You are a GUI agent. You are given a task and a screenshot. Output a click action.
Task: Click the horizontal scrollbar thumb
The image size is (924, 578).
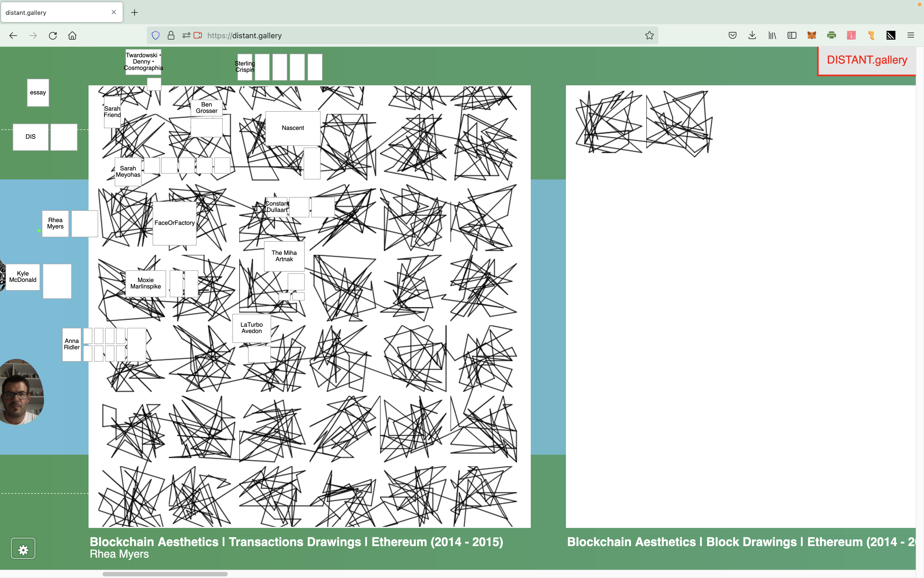165,574
